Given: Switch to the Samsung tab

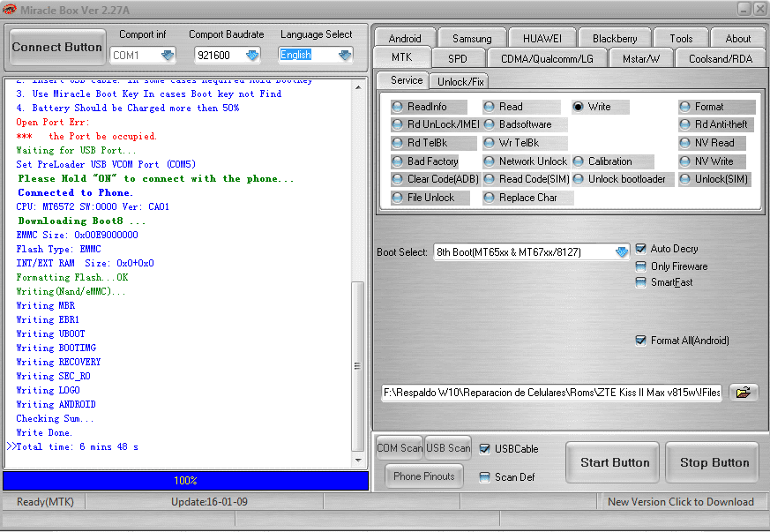Looking at the screenshot, I should tap(472, 38).
